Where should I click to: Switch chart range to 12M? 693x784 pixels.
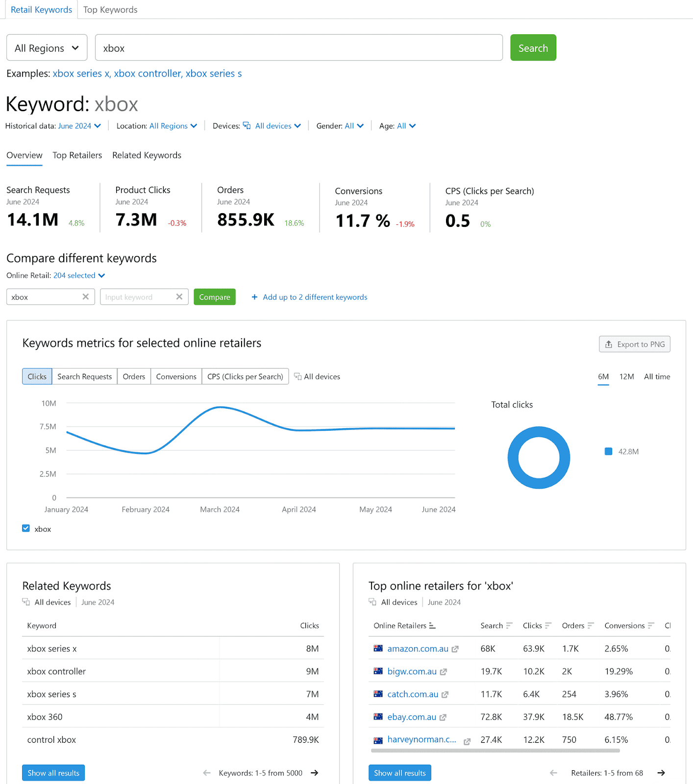[626, 376]
